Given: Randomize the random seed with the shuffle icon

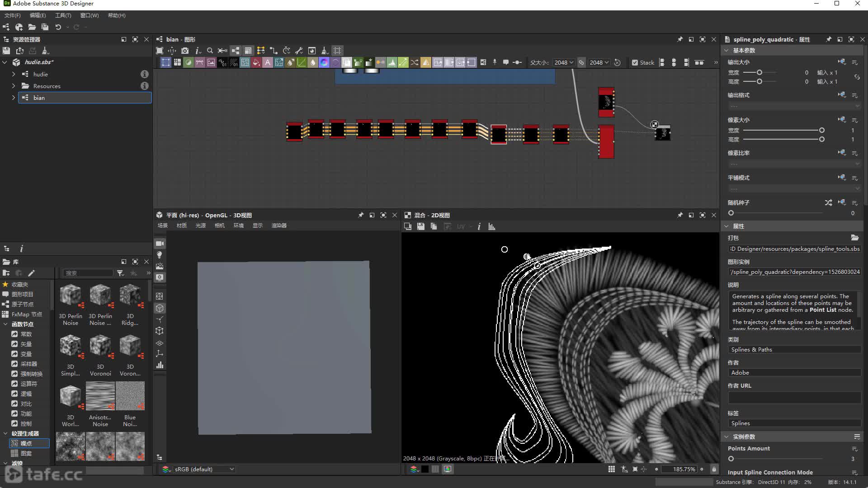Looking at the screenshot, I should point(828,203).
